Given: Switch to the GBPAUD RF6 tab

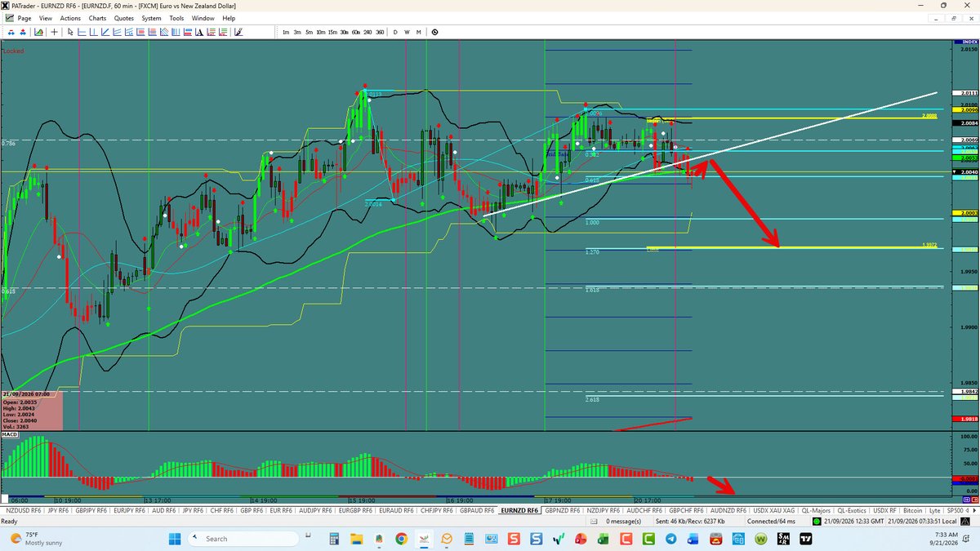Looking at the screenshot, I should [x=477, y=510].
